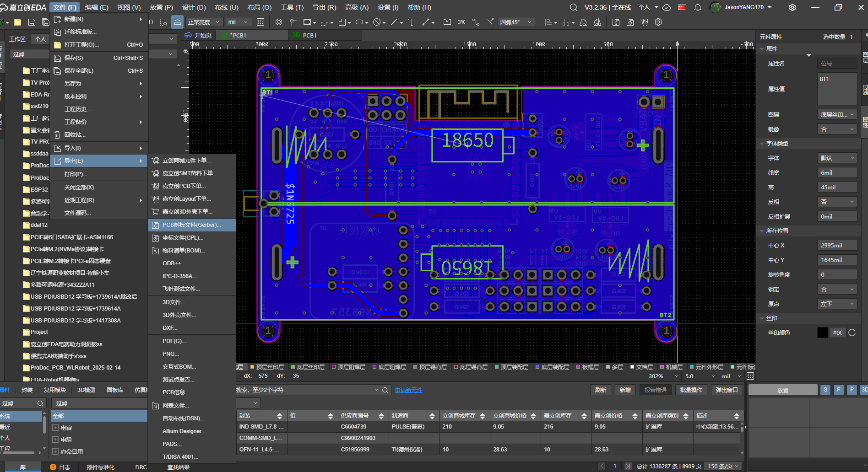This screenshot has width=868, height=472.
Task: Toggle the grid display icon
Action: pos(260,22)
